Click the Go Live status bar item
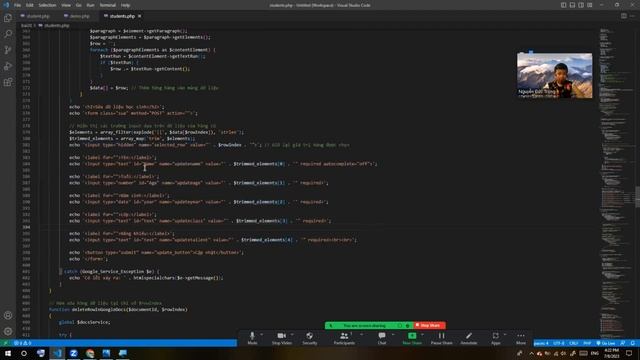 click(x=606, y=343)
